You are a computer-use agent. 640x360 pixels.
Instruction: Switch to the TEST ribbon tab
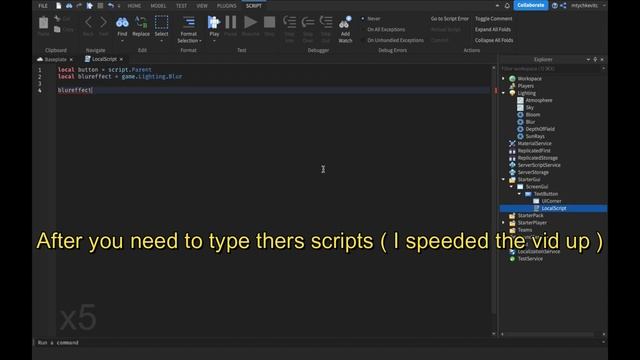[x=181, y=6]
